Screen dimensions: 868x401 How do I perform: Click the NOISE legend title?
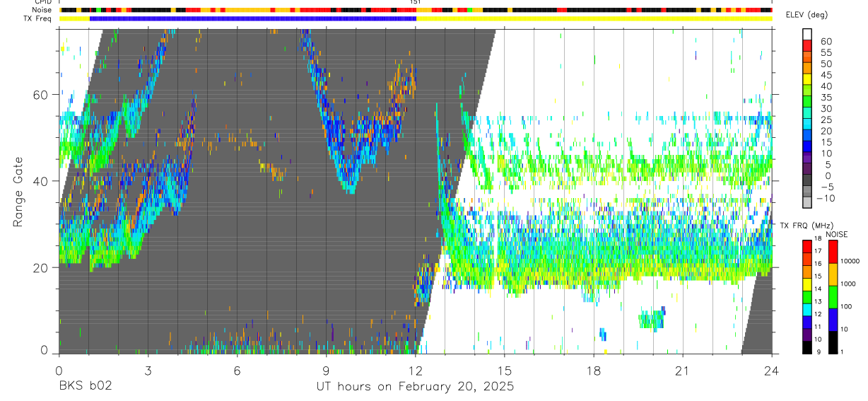[836, 234]
